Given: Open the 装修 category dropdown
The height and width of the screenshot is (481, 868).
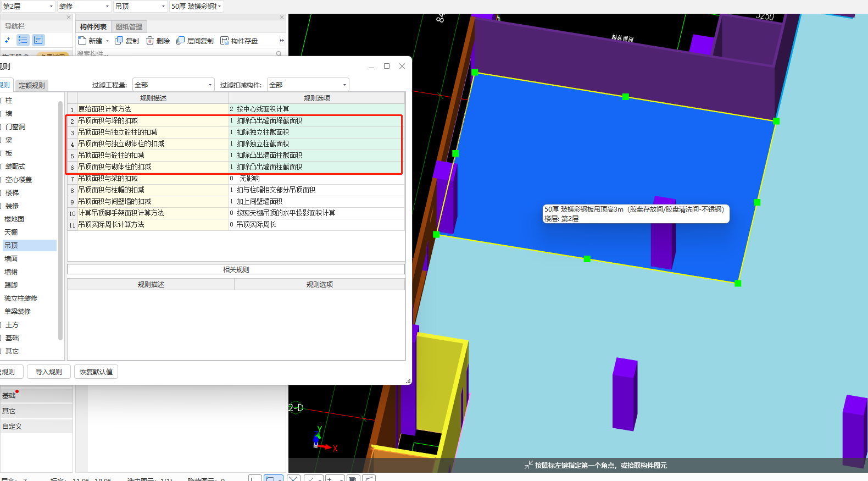Looking at the screenshot, I should coord(84,7).
